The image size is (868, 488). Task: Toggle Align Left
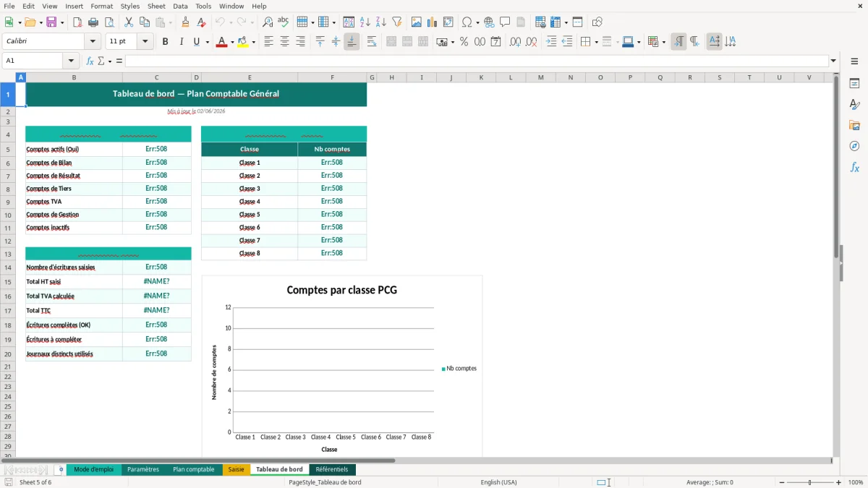269,42
